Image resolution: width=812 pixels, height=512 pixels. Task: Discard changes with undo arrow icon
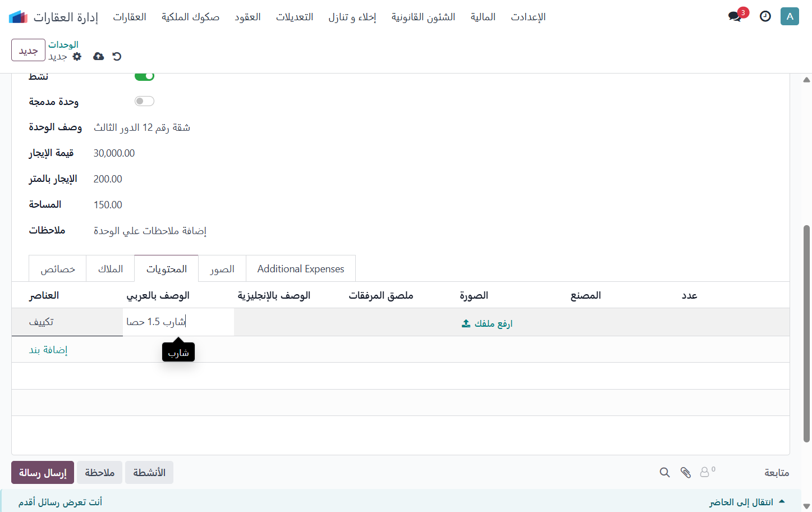click(x=117, y=56)
